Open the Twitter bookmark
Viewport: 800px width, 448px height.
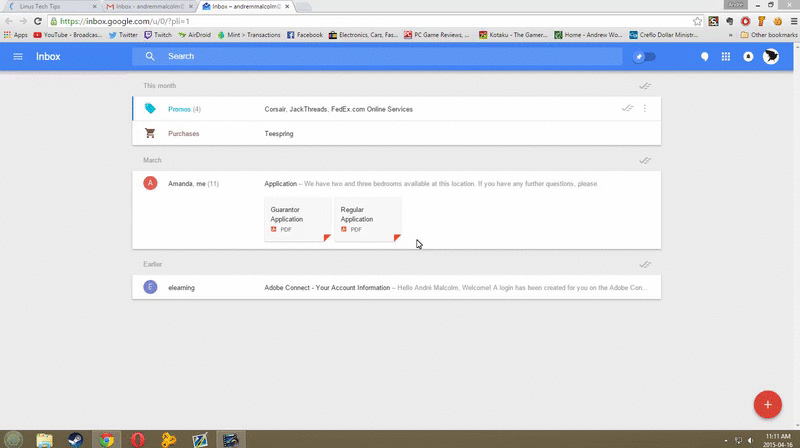coord(123,35)
